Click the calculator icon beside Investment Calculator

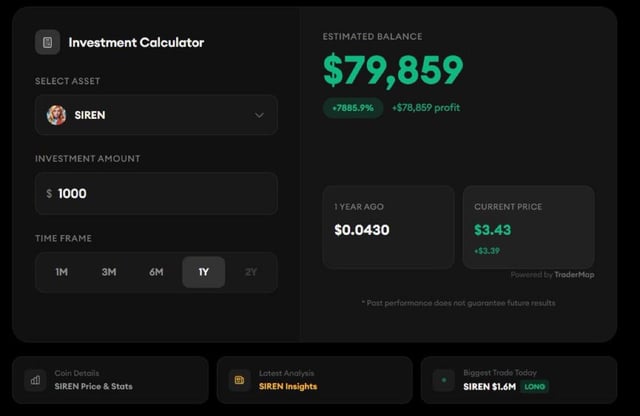pos(47,42)
